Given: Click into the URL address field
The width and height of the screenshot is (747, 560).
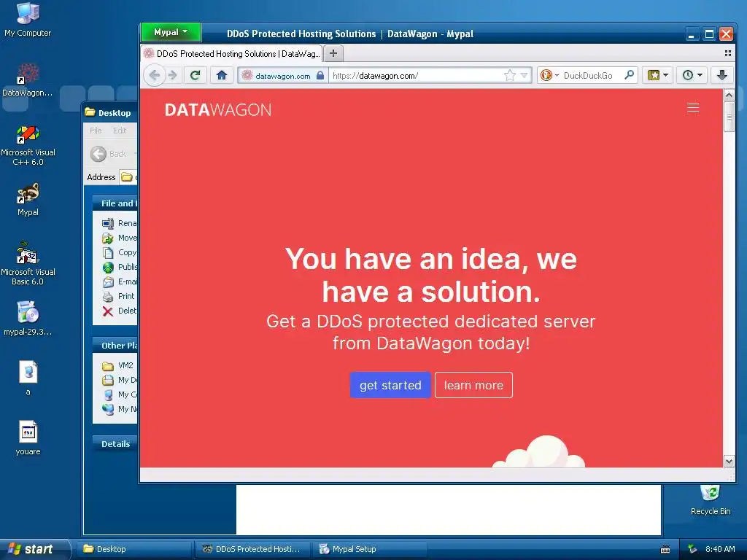Looking at the screenshot, I should [x=416, y=75].
